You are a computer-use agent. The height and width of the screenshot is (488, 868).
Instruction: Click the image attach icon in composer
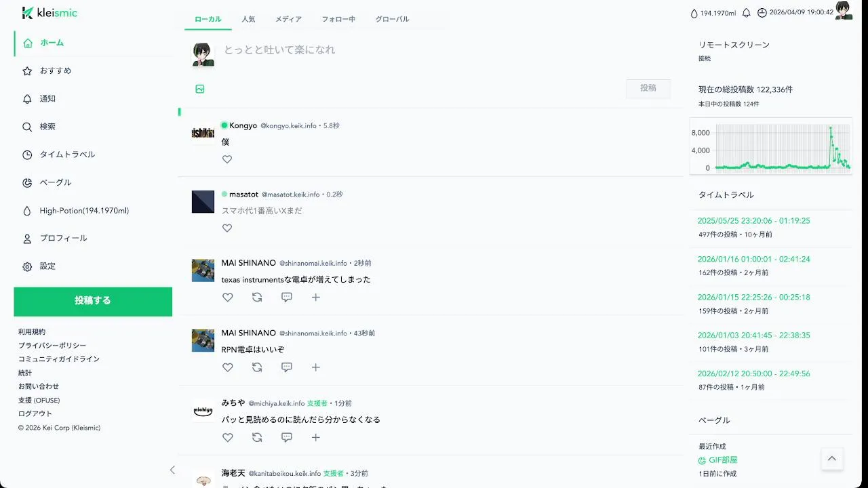(x=200, y=89)
